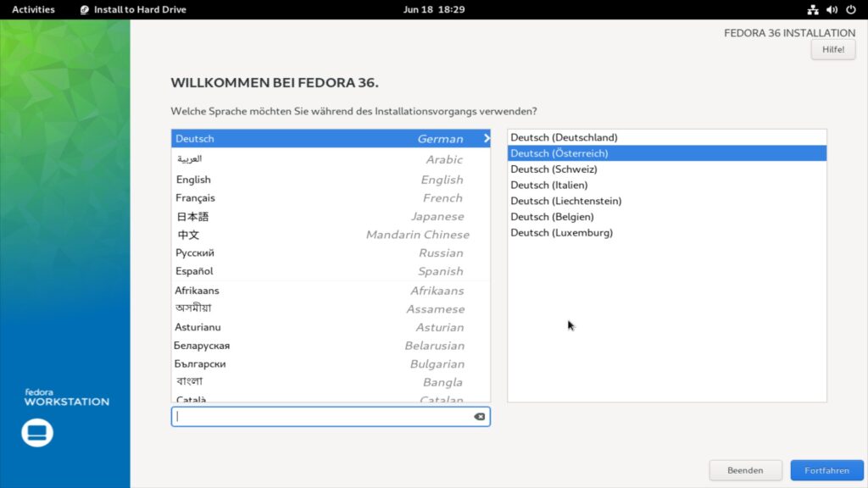
Task: Select Deutsch (Schweiz) locale
Action: [666, 169]
